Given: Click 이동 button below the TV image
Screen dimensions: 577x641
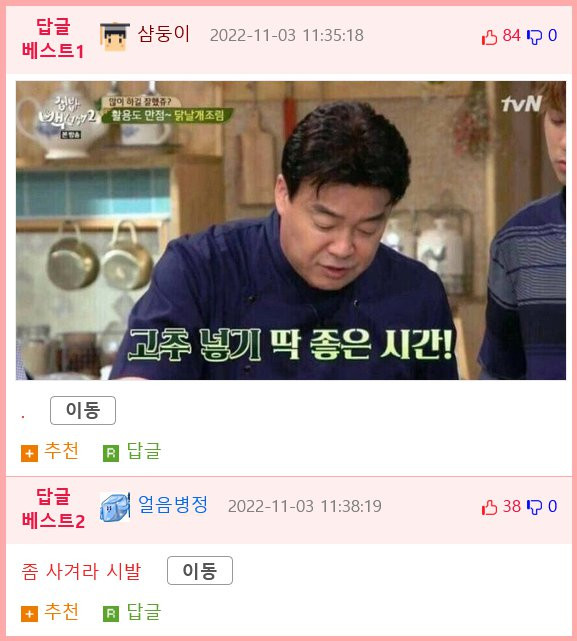Looking at the screenshot, I should (83, 410).
